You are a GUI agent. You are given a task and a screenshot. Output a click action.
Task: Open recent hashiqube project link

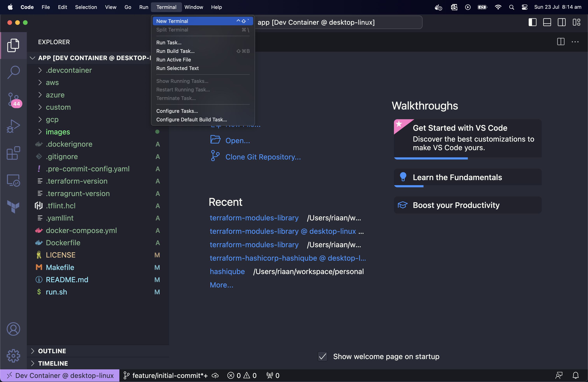pyautogui.click(x=227, y=271)
